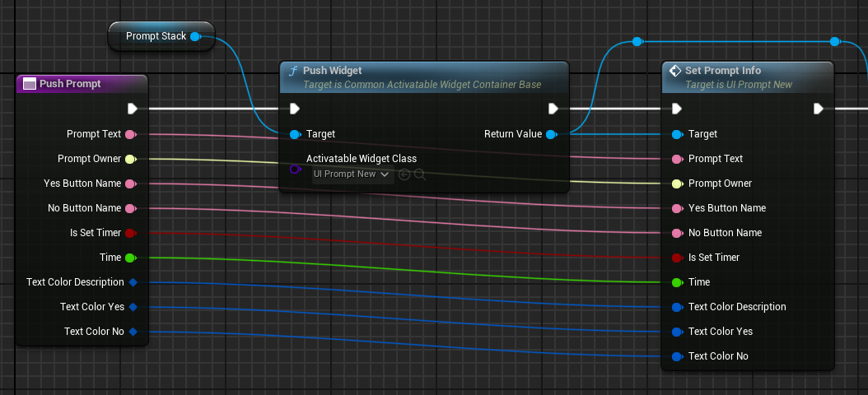Click Push Prompt execution output pin
The image size is (868, 395).
click(x=133, y=109)
